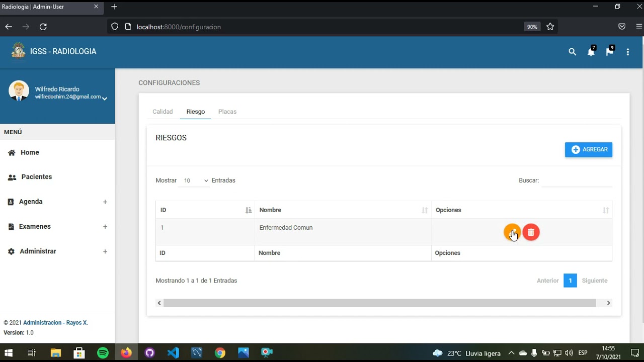This screenshot has width=644, height=362.
Task: Expand the Examenes menu plus sign
Action: pos(105,227)
